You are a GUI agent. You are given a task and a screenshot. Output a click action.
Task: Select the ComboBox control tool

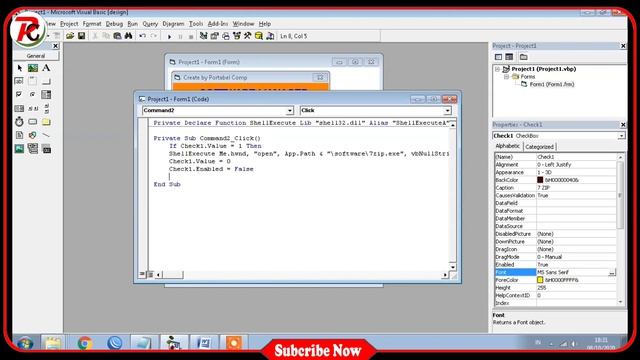[46, 95]
